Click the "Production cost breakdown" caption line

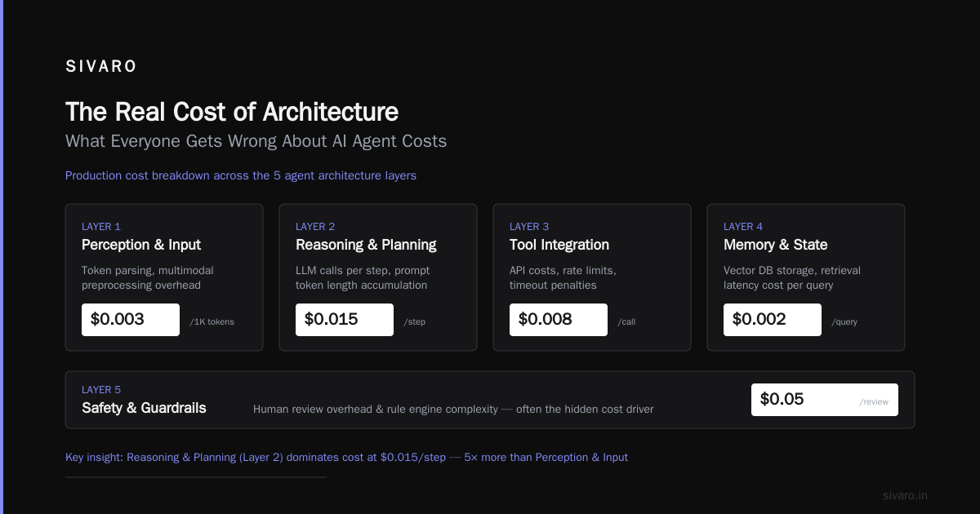241,175
